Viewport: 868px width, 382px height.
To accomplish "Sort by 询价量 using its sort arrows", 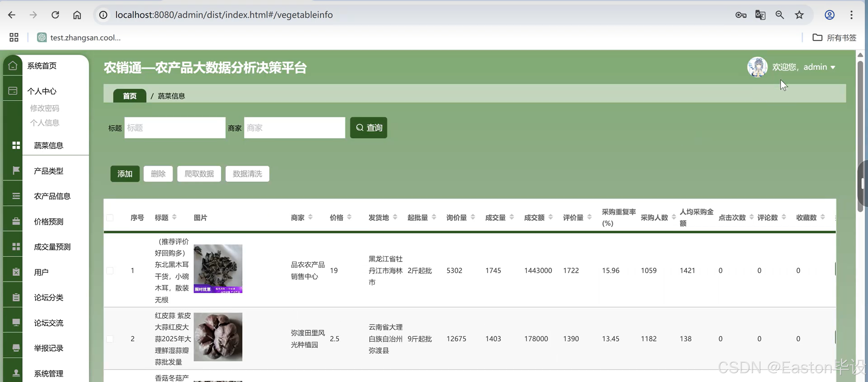I will pos(473,217).
